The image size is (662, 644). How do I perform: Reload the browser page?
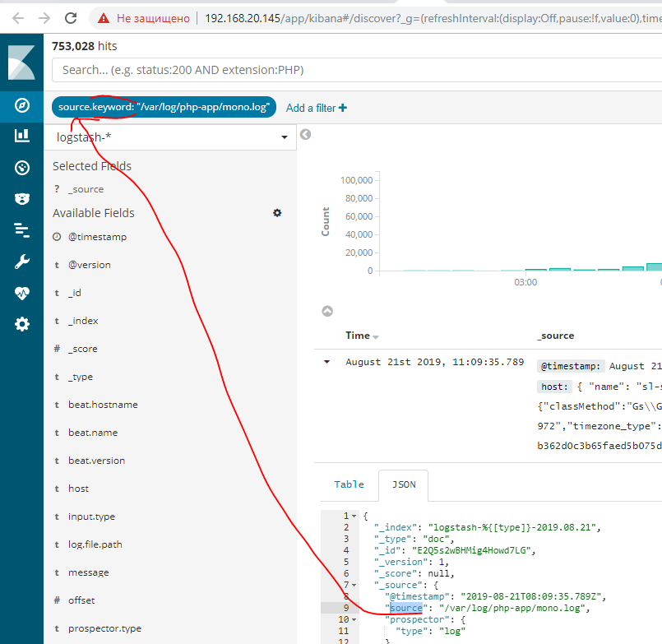[72, 17]
